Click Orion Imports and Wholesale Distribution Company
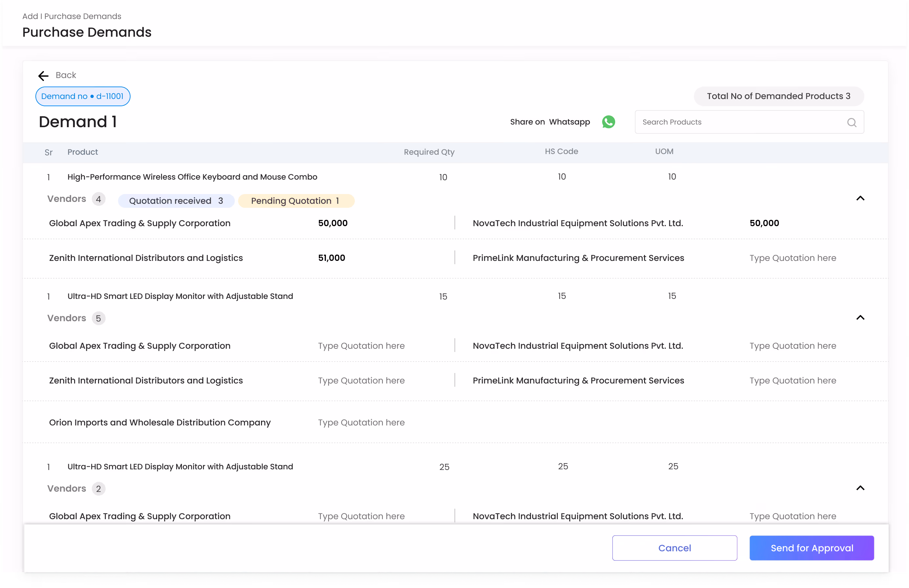This screenshot has width=909, height=588. pyautogui.click(x=160, y=423)
